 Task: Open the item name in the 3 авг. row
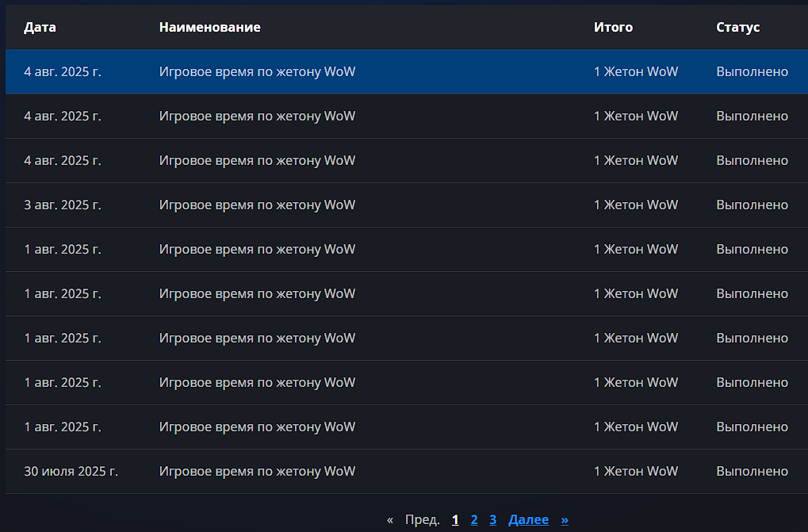tap(257, 205)
